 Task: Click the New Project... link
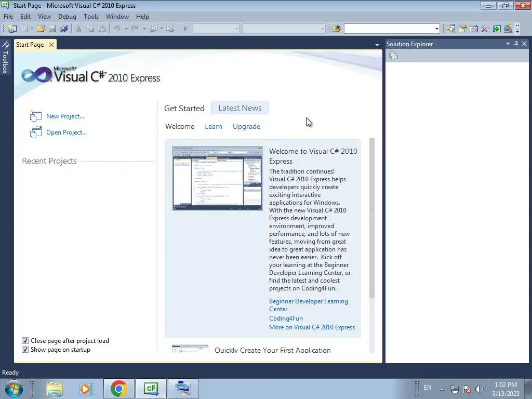(x=65, y=116)
